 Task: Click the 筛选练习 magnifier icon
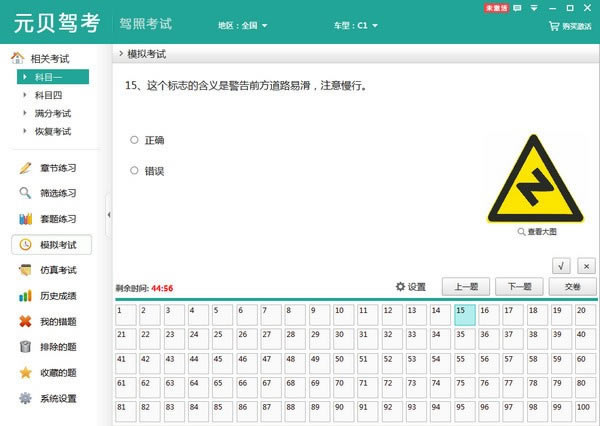tap(25, 193)
